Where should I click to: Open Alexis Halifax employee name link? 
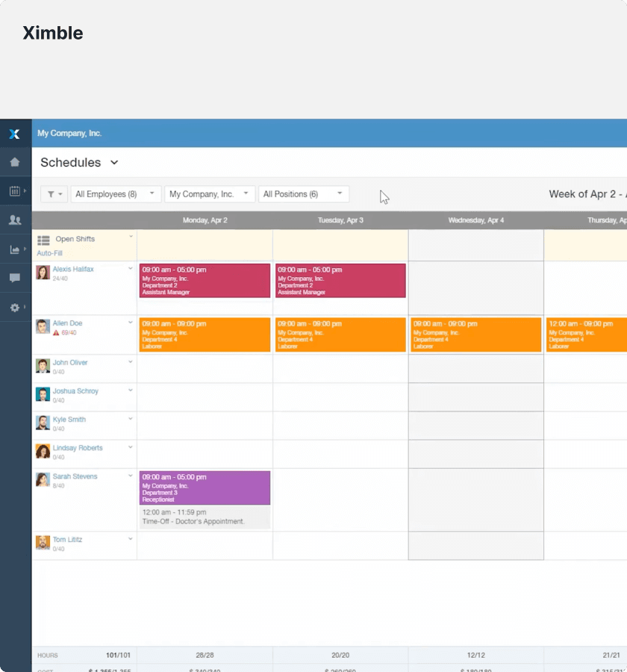tap(73, 269)
